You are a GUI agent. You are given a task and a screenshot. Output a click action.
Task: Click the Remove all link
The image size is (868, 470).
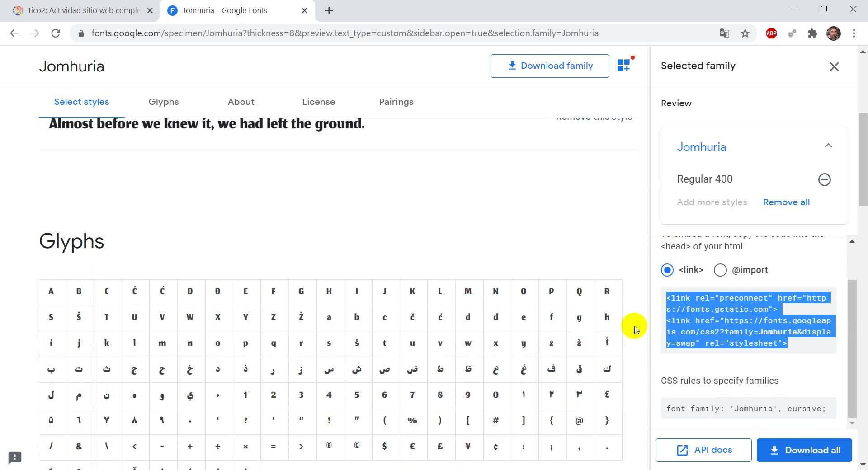pos(786,202)
